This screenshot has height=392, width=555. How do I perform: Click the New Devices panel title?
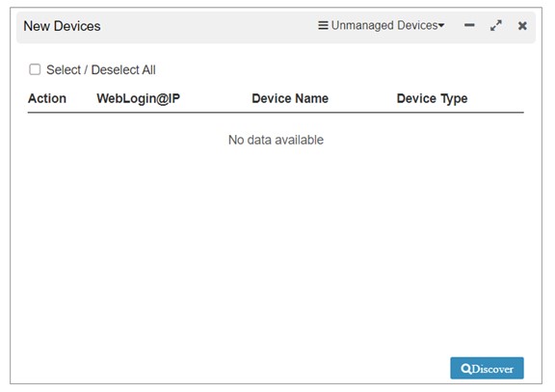point(62,26)
